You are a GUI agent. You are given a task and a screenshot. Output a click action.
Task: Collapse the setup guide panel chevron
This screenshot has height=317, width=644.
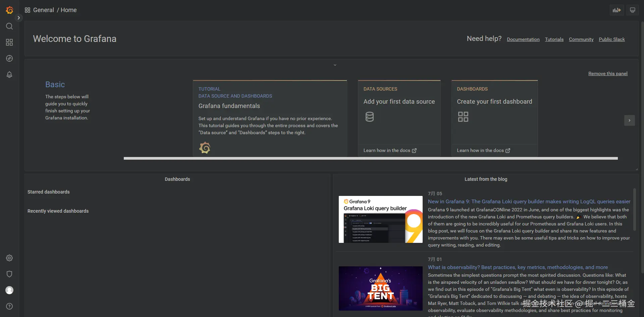tap(335, 65)
